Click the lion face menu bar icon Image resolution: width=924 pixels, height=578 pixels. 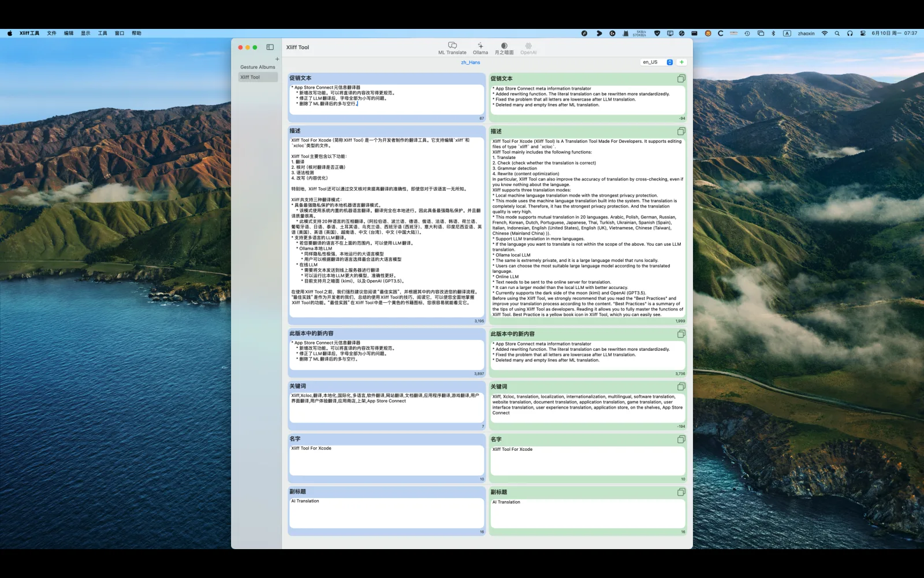click(x=708, y=34)
